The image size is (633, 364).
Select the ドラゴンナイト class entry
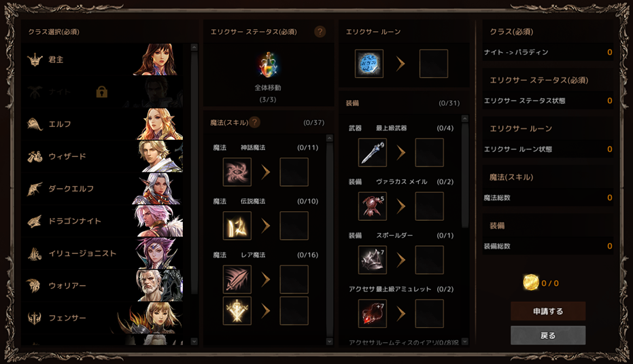tap(104, 221)
